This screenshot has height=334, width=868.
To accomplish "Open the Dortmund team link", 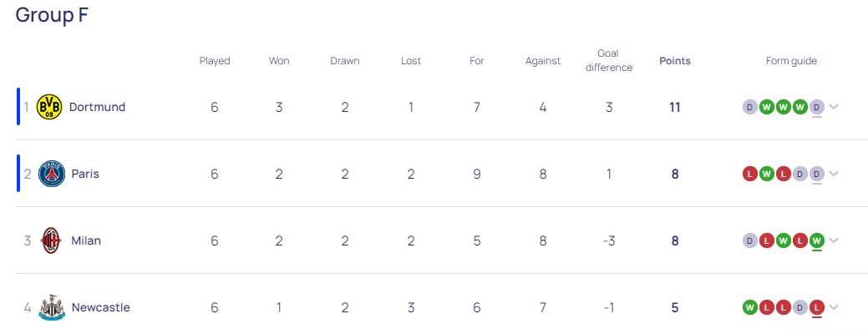I will [97, 107].
